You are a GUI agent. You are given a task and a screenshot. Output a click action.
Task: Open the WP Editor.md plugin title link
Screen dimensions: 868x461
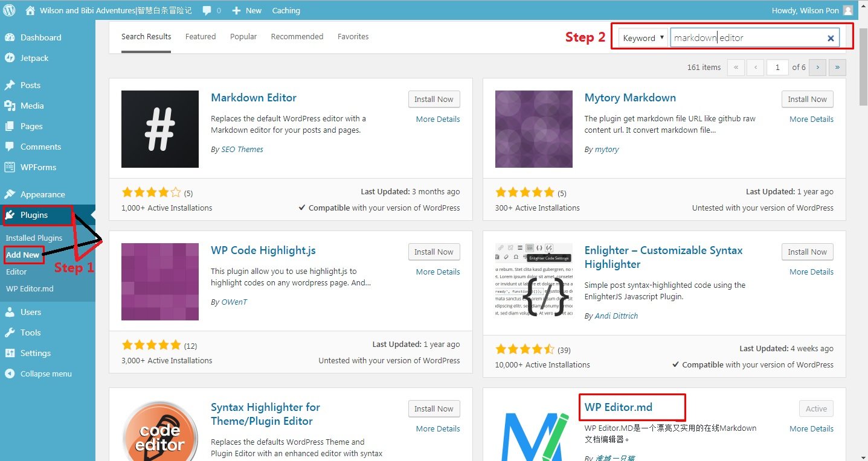[x=619, y=407]
